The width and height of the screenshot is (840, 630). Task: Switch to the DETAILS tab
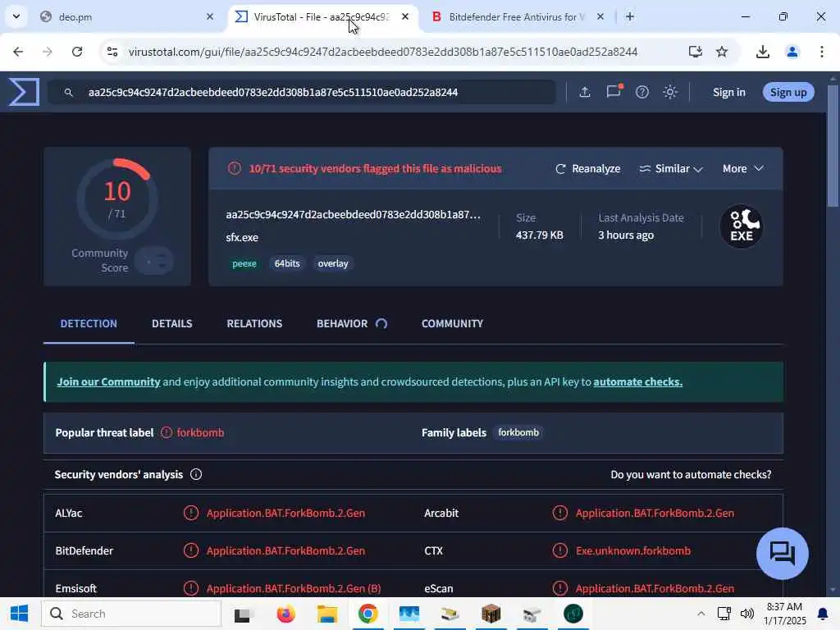pyautogui.click(x=172, y=323)
